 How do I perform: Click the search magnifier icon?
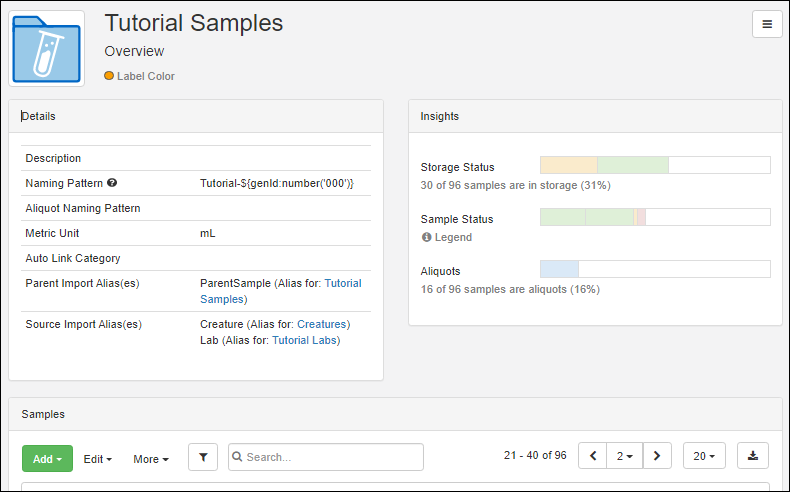pos(237,457)
